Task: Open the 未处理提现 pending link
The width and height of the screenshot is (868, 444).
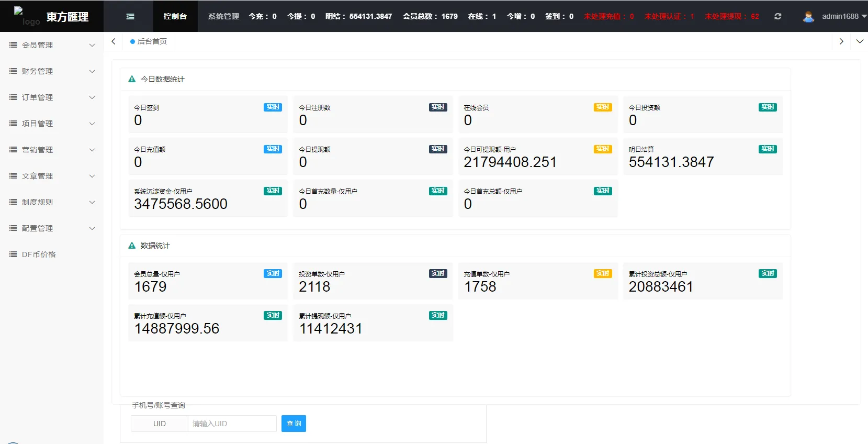Action: 731,16
